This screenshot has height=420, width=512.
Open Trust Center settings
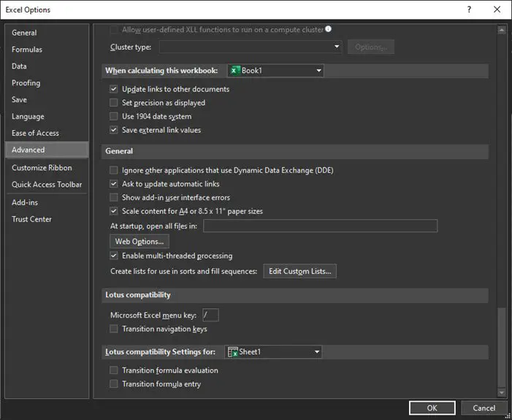click(47, 219)
